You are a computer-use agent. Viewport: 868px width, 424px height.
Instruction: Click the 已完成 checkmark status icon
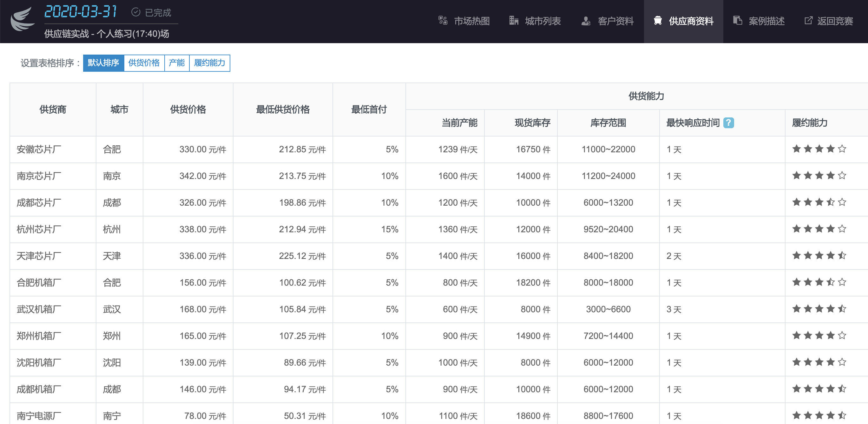[135, 12]
